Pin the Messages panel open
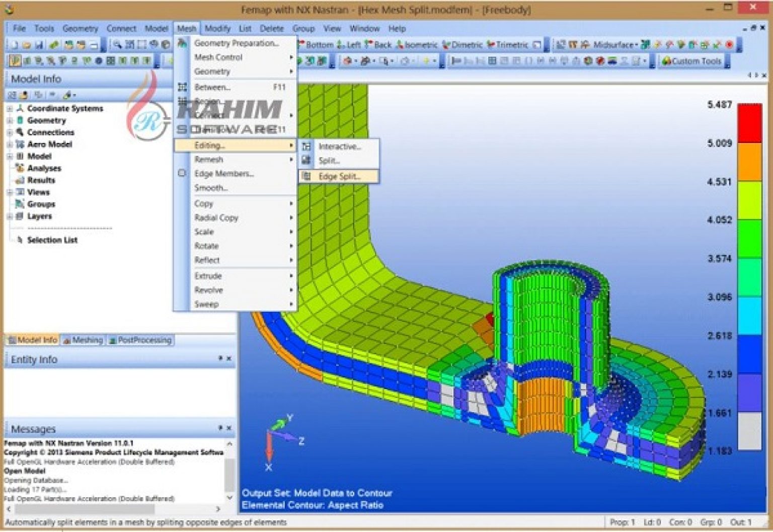Image resolution: width=773 pixels, height=532 pixels. pos(220,428)
